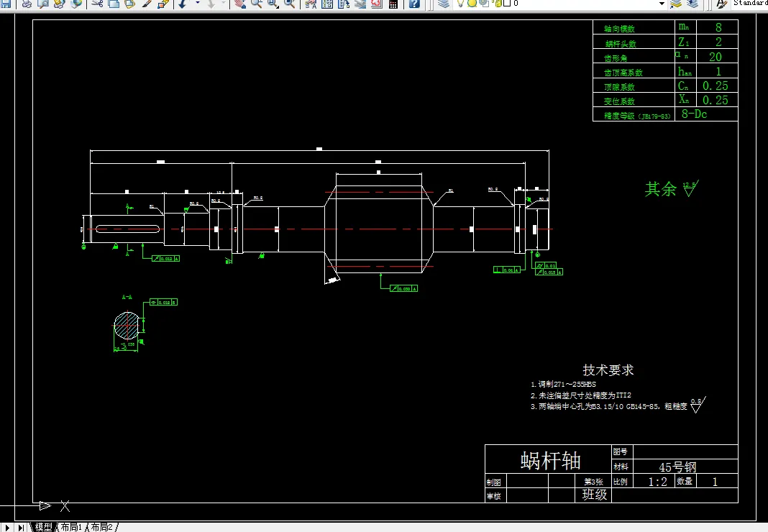The width and height of the screenshot is (768, 532).
Task: Open DesignCenter
Action: [x=327, y=4]
